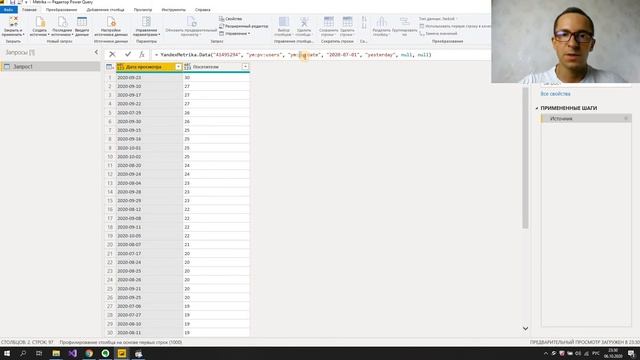Open data source settings (Настройки источника данных)
This screenshot has height=360, width=640.
111,26
